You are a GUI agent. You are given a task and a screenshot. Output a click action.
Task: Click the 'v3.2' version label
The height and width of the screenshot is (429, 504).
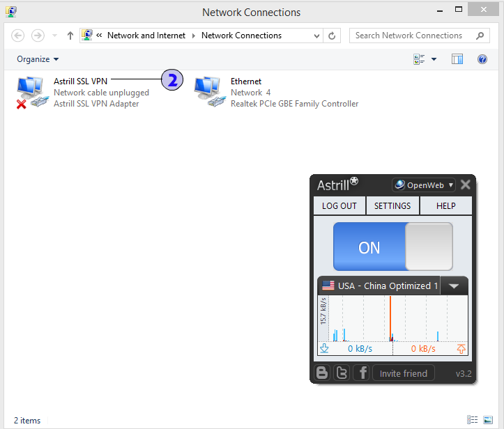tap(464, 373)
